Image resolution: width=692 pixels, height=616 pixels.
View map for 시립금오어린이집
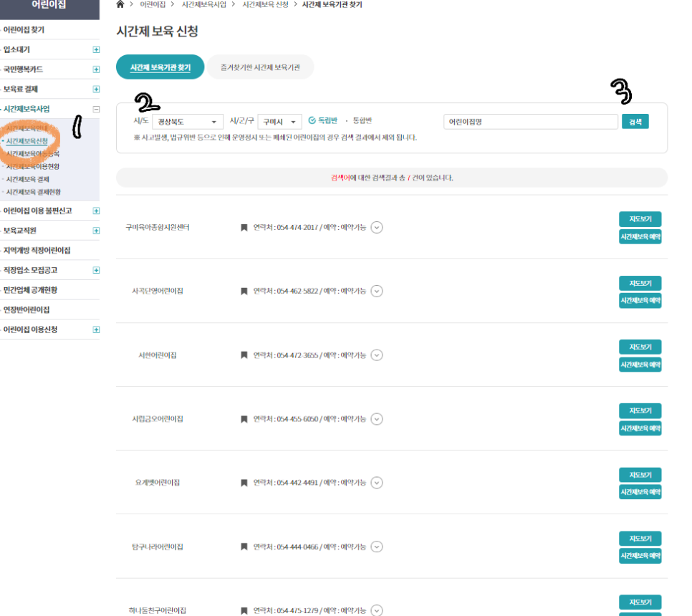(x=640, y=410)
